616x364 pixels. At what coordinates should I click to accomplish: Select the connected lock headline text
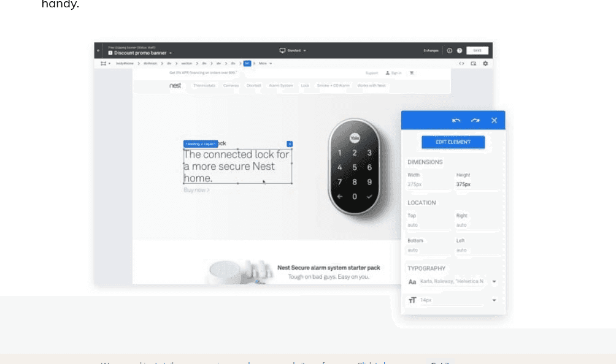click(x=237, y=166)
